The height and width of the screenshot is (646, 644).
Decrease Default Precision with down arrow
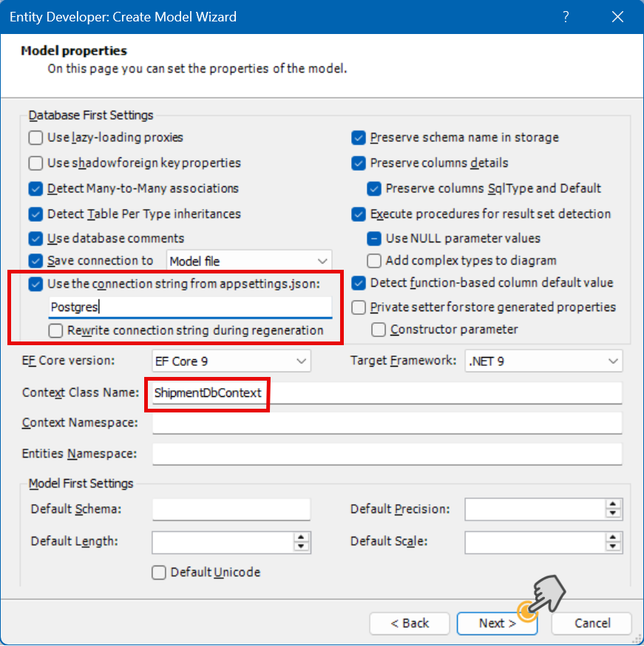pyautogui.click(x=613, y=514)
